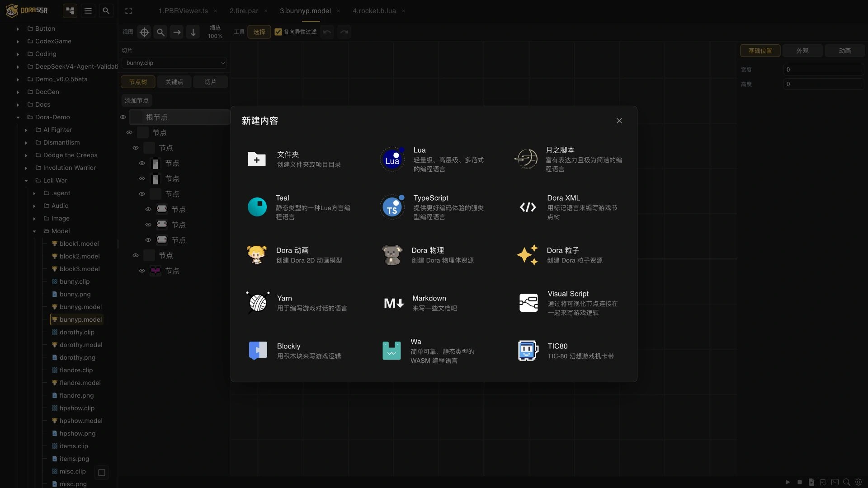The width and height of the screenshot is (868, 488).
Task: Switch sidebar to the list view icon
Action: tap(88, 10)
